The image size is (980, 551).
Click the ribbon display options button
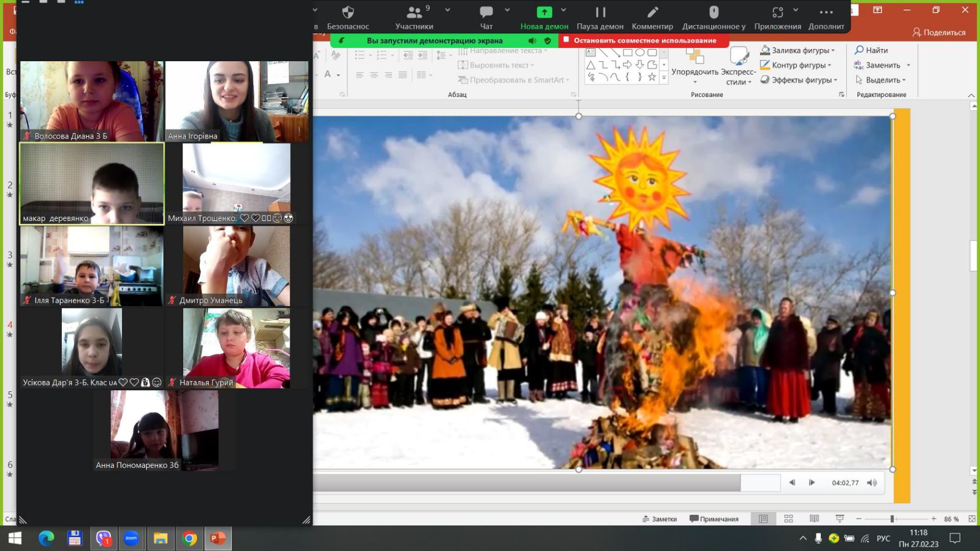[x=878, y=10]
